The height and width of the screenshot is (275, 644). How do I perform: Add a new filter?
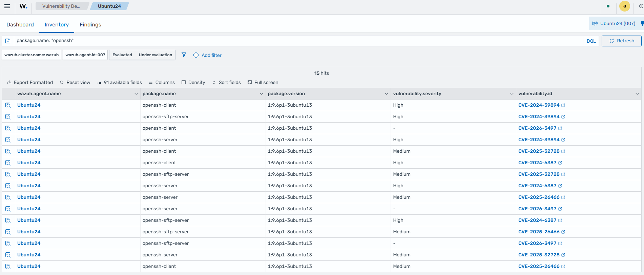pos(207,55)
